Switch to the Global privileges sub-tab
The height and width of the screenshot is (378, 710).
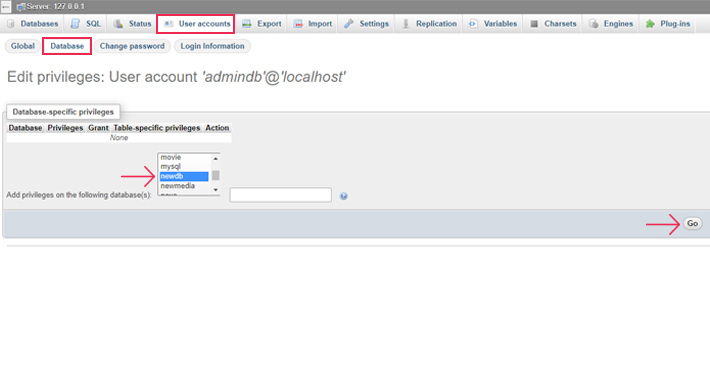(x=23, y=46)
